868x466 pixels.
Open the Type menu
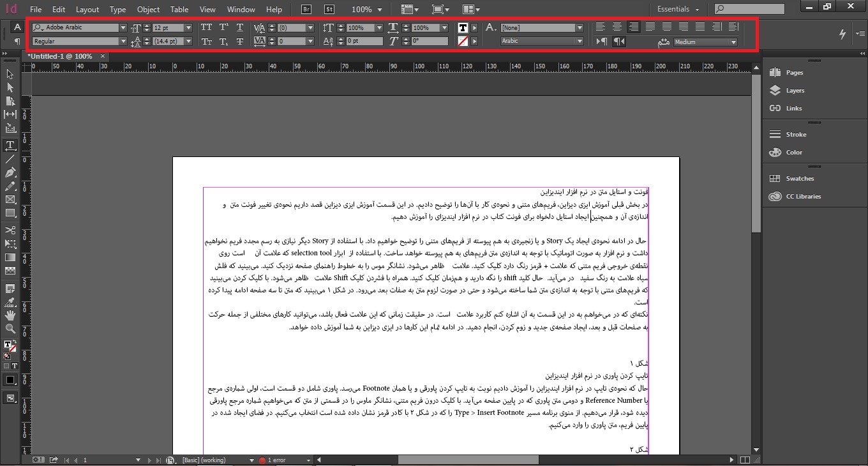(117, 10)
